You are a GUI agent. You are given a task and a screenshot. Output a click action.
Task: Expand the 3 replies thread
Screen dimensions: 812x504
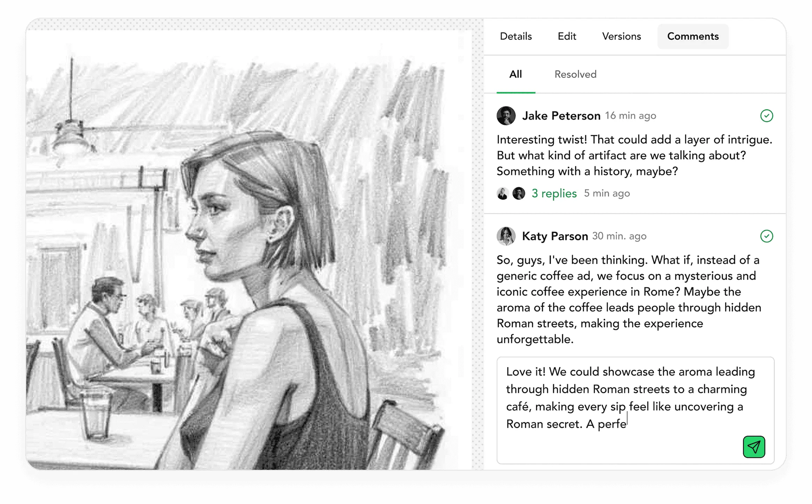(554, 193)
